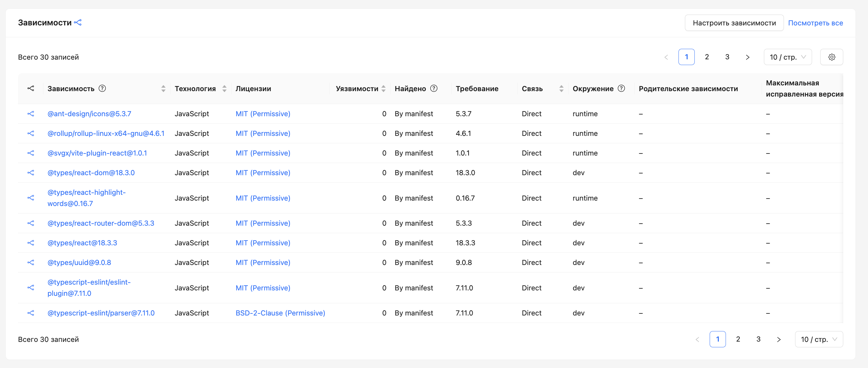Go to previous page in top pagination
The image size is (868, 368).
[x=666, y=57]
